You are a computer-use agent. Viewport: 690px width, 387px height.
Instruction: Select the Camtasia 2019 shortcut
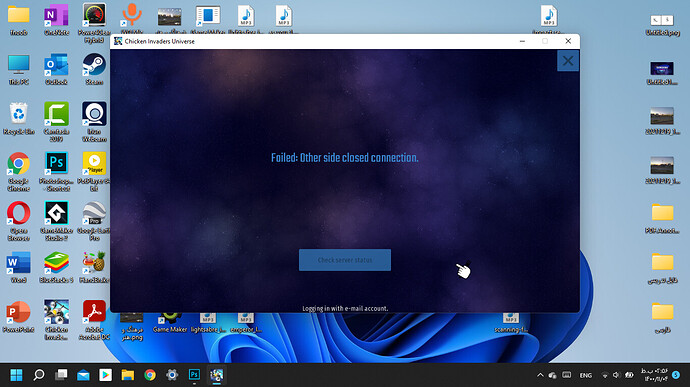click(56, 122)
